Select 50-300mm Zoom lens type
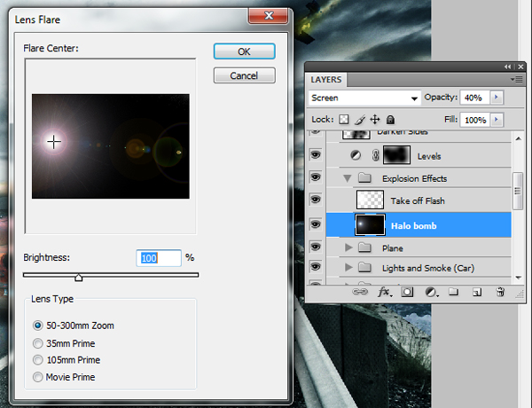The image size is (532, 408). (37, 326)
